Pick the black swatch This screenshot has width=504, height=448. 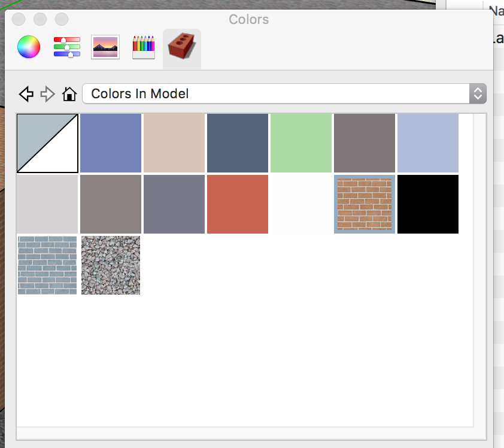[428, 204]
